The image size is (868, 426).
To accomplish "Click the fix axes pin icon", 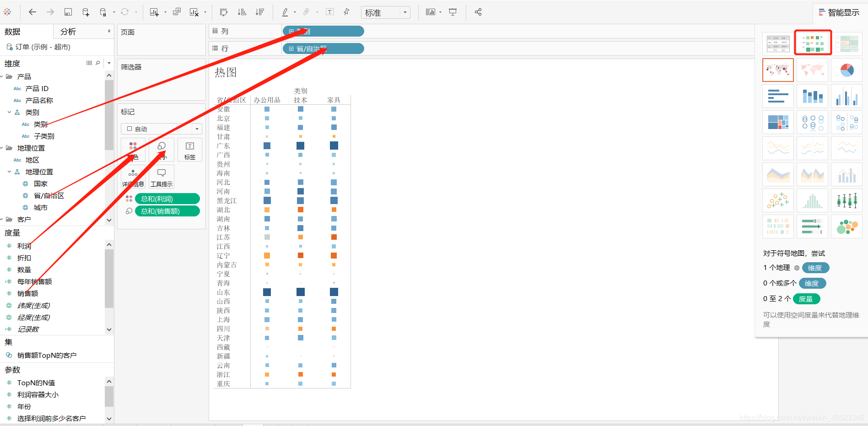I will pos(346,12).
